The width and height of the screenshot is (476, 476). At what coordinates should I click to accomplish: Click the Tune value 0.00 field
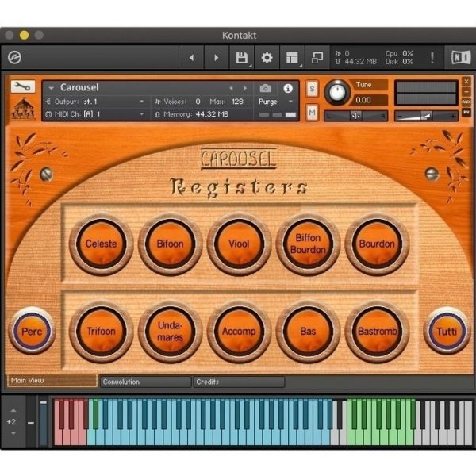368,100
